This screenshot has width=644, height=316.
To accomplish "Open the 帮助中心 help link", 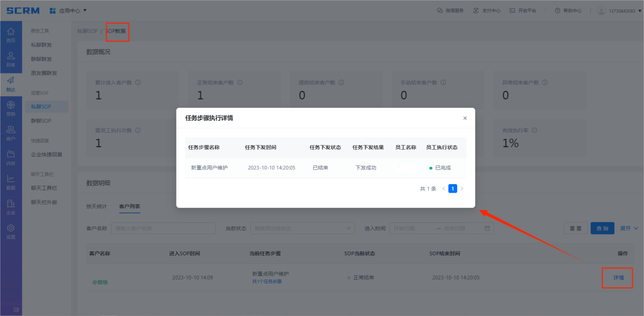I will pos(568,11).
